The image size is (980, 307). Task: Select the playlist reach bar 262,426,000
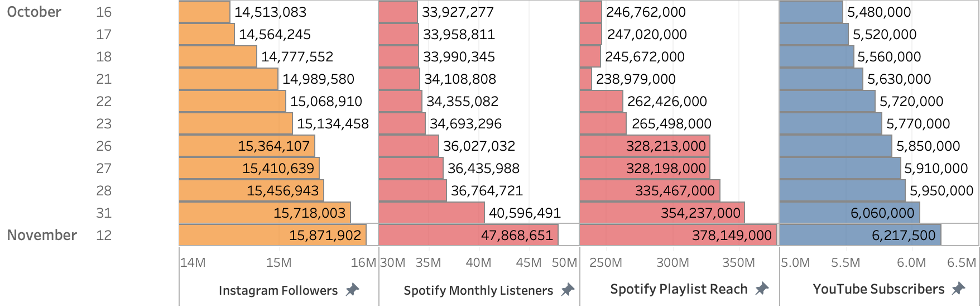point(601,101)
